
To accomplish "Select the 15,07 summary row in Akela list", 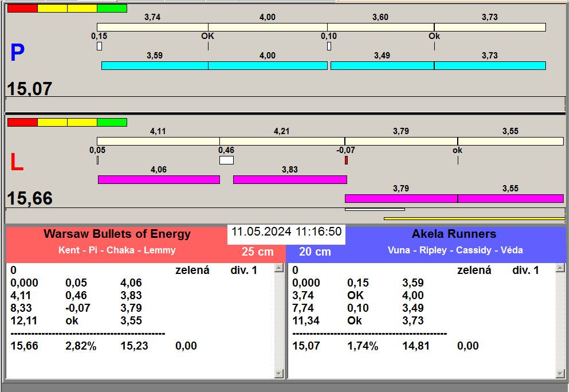I will [x=385, y=346].
